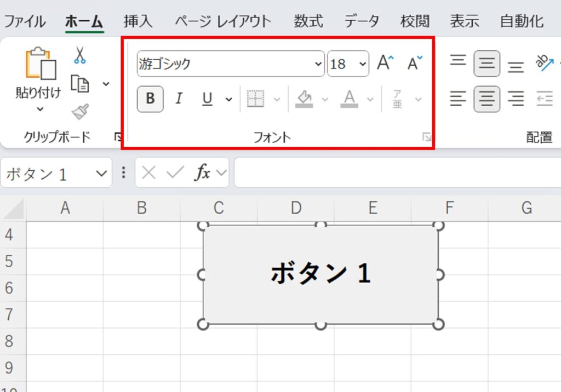Open the Borders dropdown arrow

click(277, 100)
